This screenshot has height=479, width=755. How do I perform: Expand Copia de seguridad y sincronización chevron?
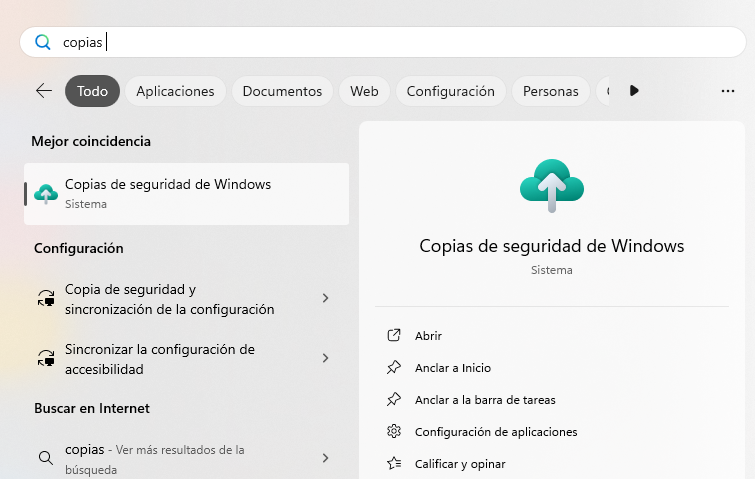pos(325,298)
